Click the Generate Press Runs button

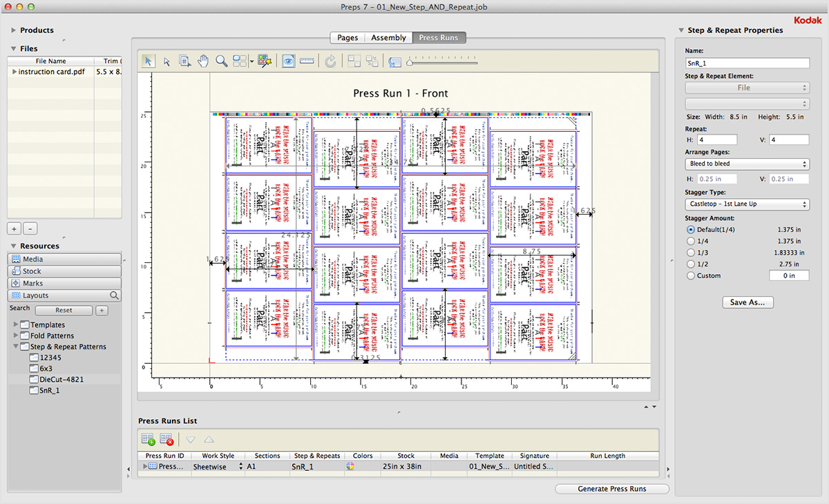pos(612,489)
